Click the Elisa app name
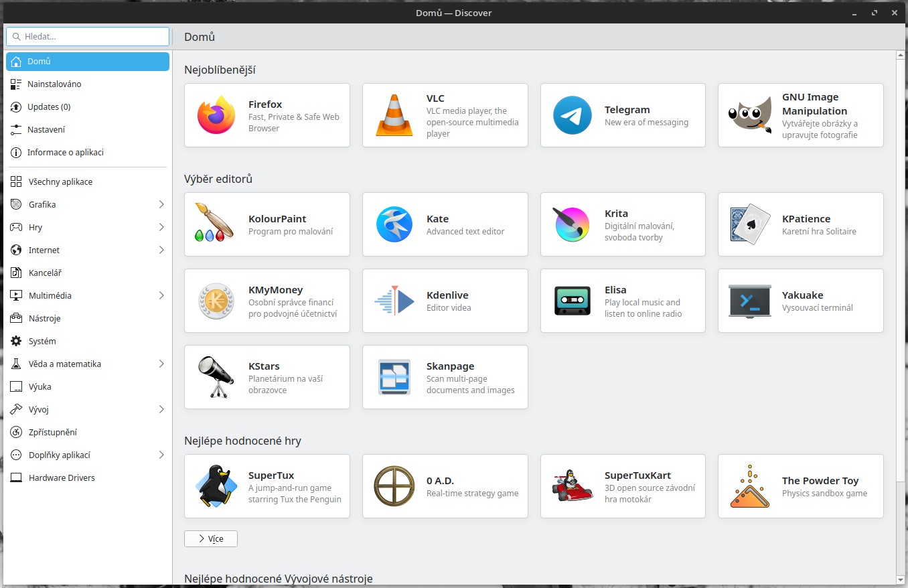 pos(615,290)
